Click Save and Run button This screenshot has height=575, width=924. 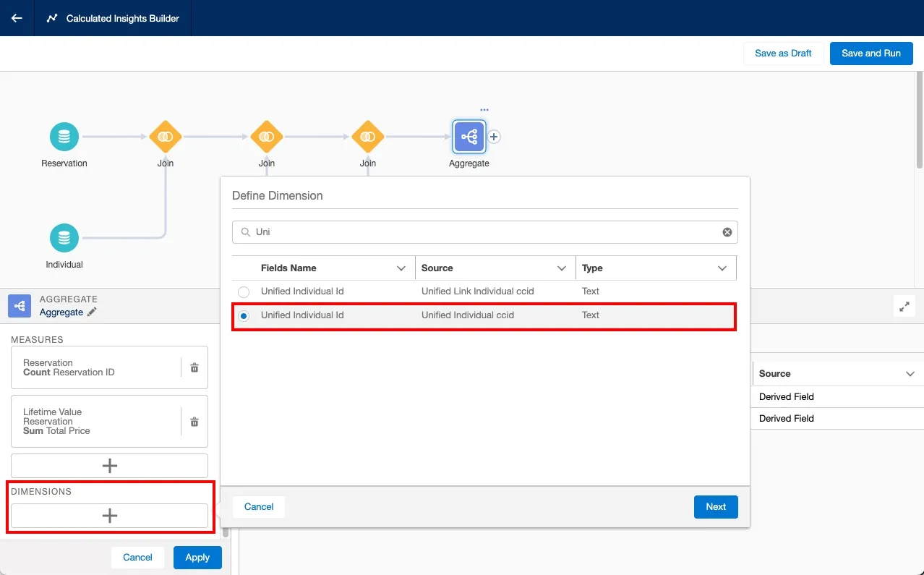click(870, 54)
